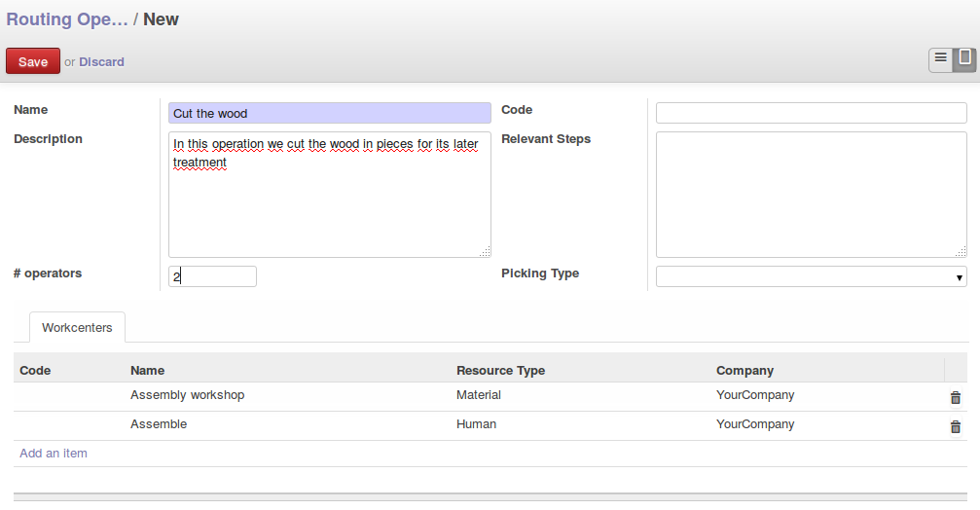
Task: Edit the Description text area
Action: point(329,195)
